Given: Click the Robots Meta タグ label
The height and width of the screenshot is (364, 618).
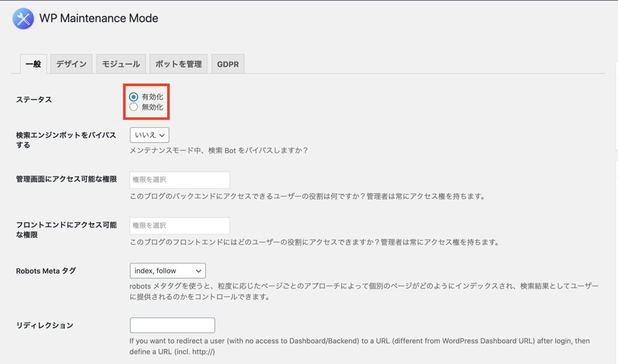Looking at the screenshot, I should pos(46,271).
